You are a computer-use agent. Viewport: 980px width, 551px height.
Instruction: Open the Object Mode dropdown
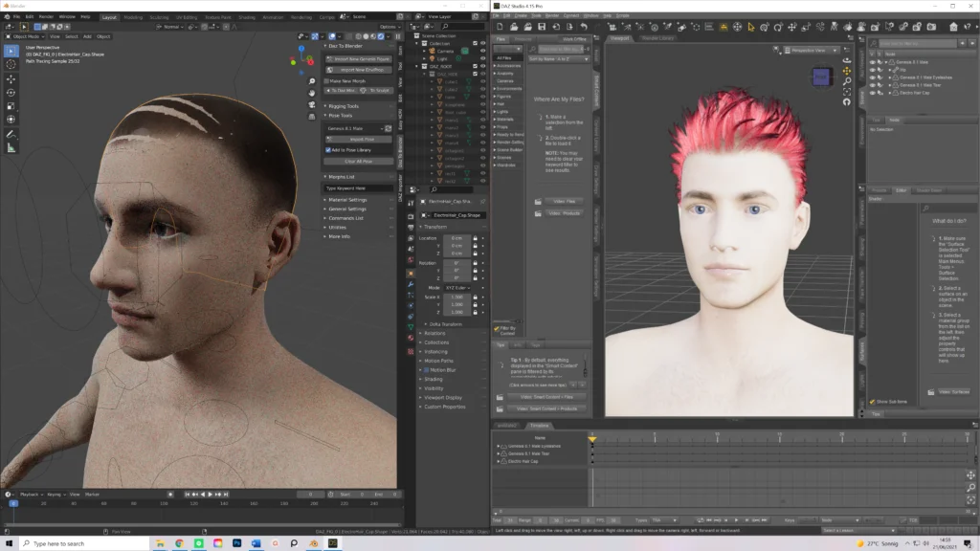[x=23, y=36]
